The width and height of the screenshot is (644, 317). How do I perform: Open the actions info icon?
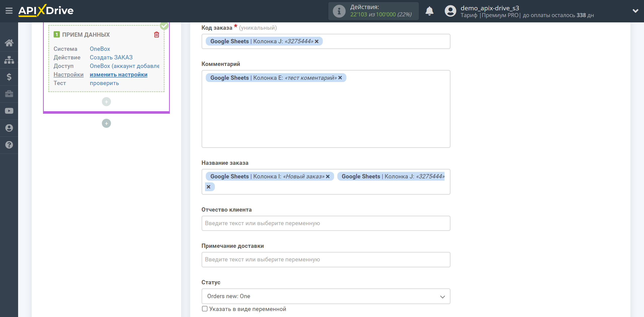(x=339, y=11)
